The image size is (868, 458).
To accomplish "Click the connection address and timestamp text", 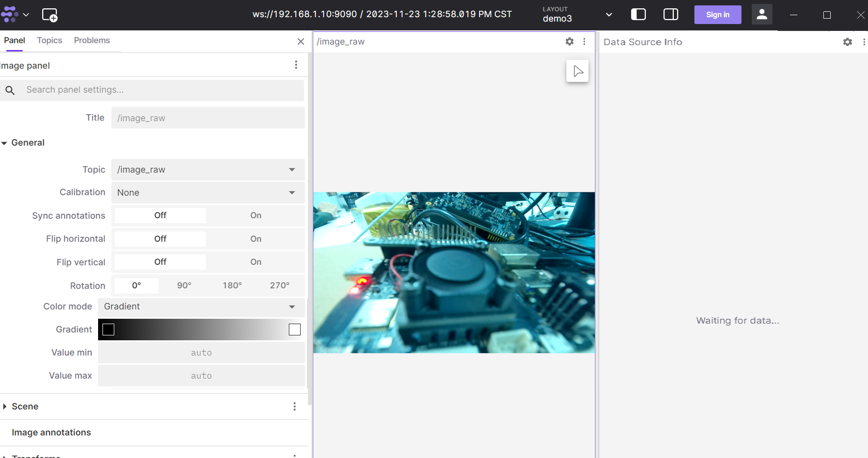I will click(x=382, y=14).
